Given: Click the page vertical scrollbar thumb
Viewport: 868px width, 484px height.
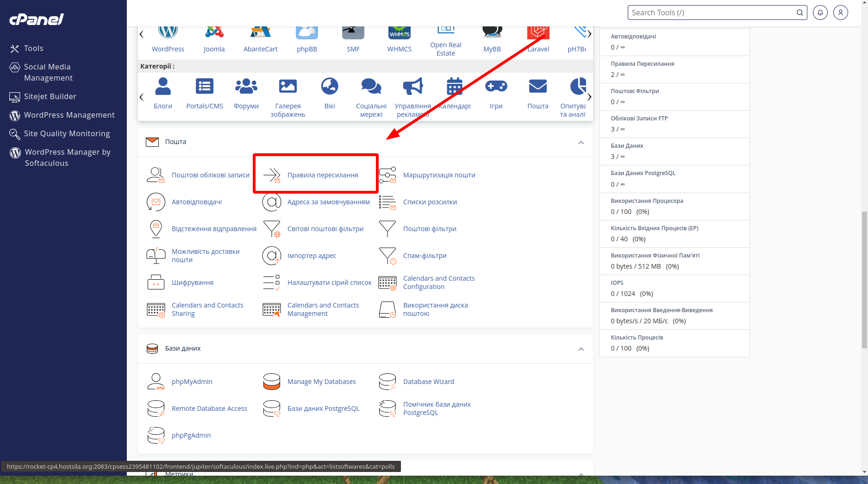Looking at the screenshot, I should [x=864, y=279].
